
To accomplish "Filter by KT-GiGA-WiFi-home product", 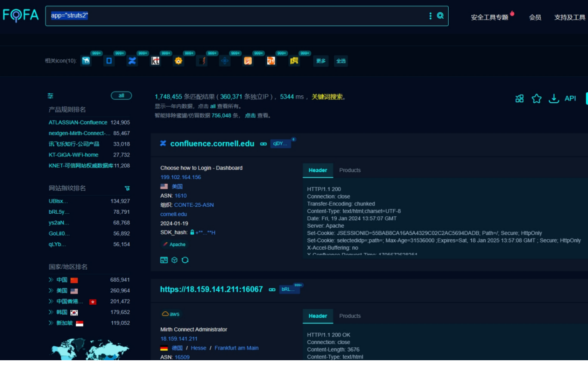I will [x=73, y=155].
